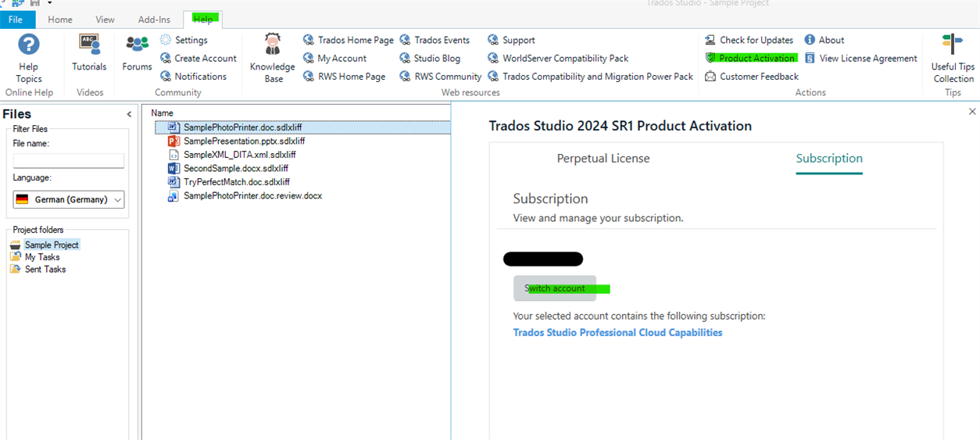
Task: Open the Support web resource
Action: (511, 40)
